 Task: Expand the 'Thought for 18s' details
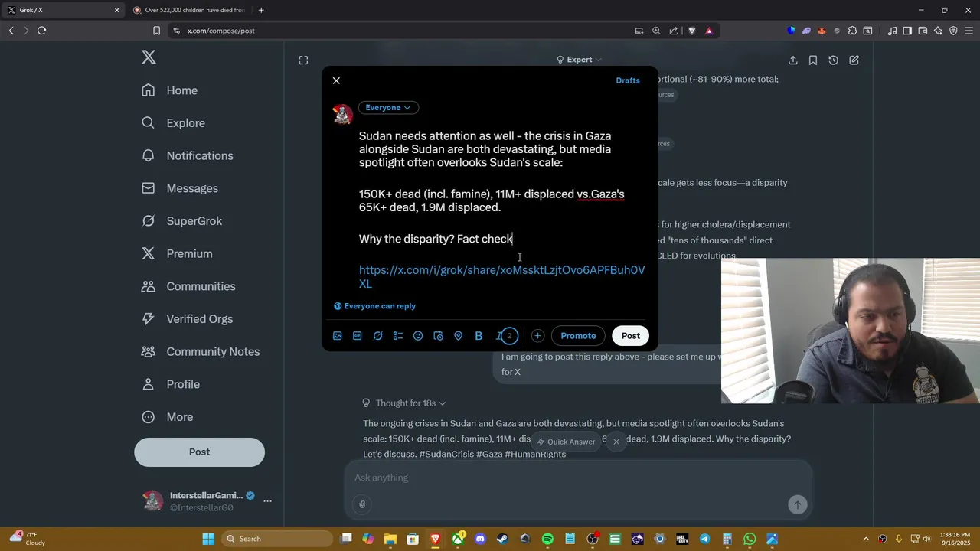[x=404, y=403]
